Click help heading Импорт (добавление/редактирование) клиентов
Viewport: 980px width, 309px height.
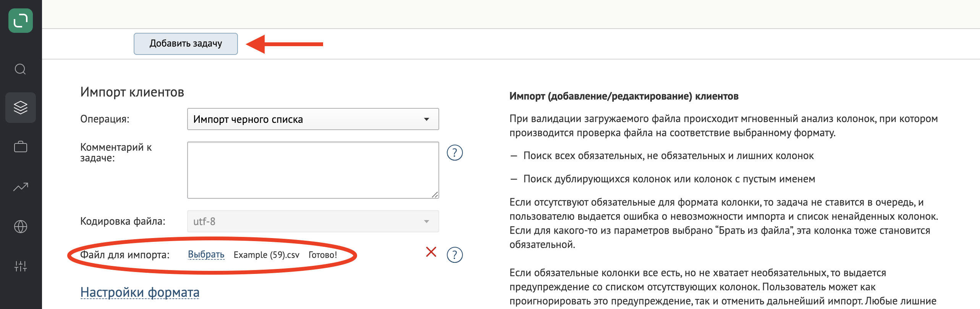pos(624,96)
